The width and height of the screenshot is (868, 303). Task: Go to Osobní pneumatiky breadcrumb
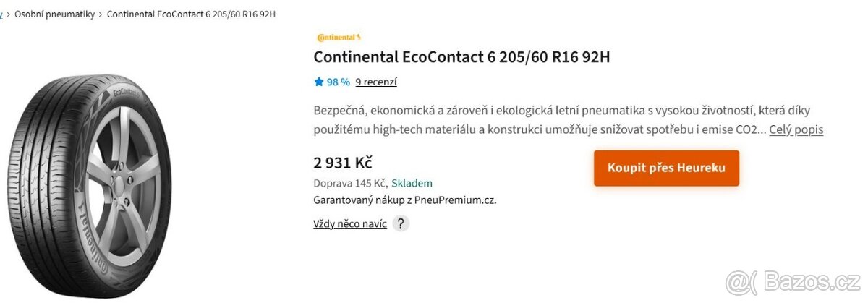pos(54,14)
